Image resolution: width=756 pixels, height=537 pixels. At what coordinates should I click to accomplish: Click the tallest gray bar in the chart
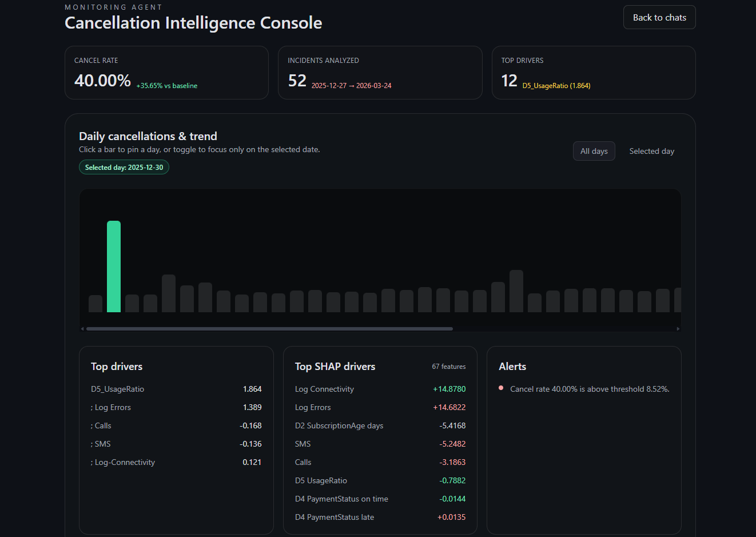(x=516, y=291)
